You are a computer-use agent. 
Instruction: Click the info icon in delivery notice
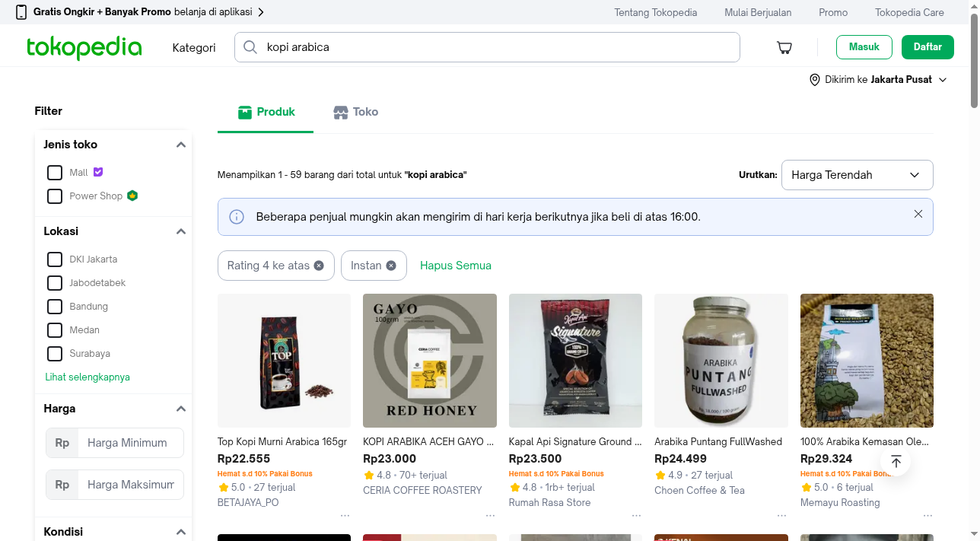click(x=237, y=217)
